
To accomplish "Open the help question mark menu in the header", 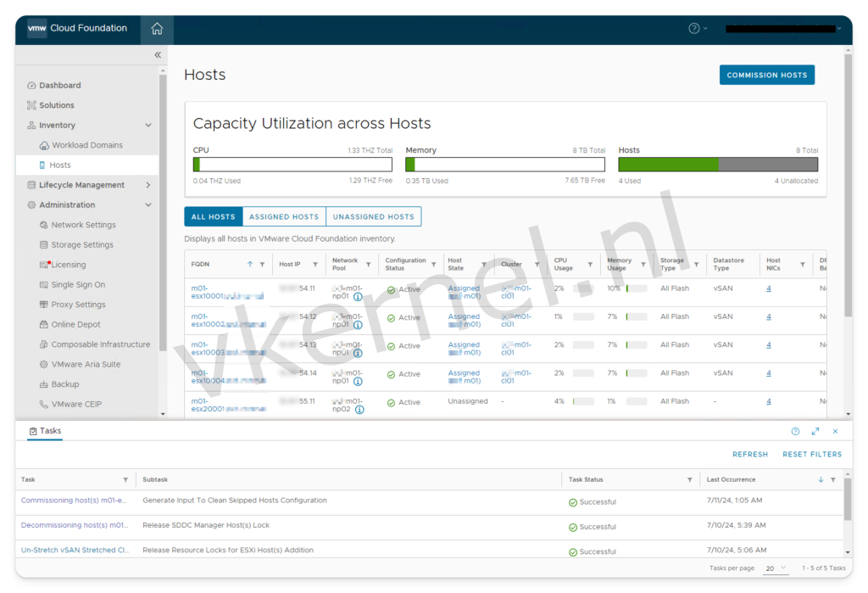I will pyautogui.click(x=697, y=29).
